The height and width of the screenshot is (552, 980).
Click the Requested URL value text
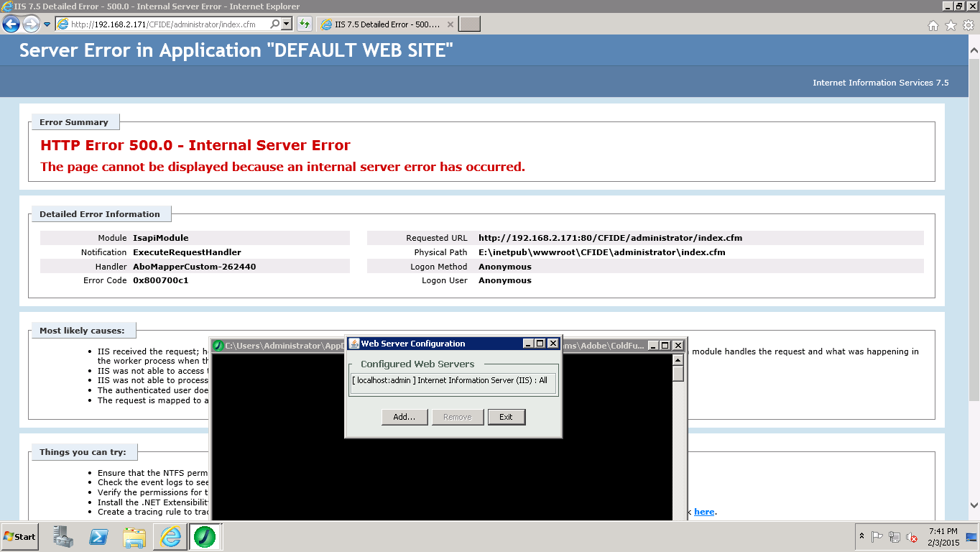pos(611,238)
